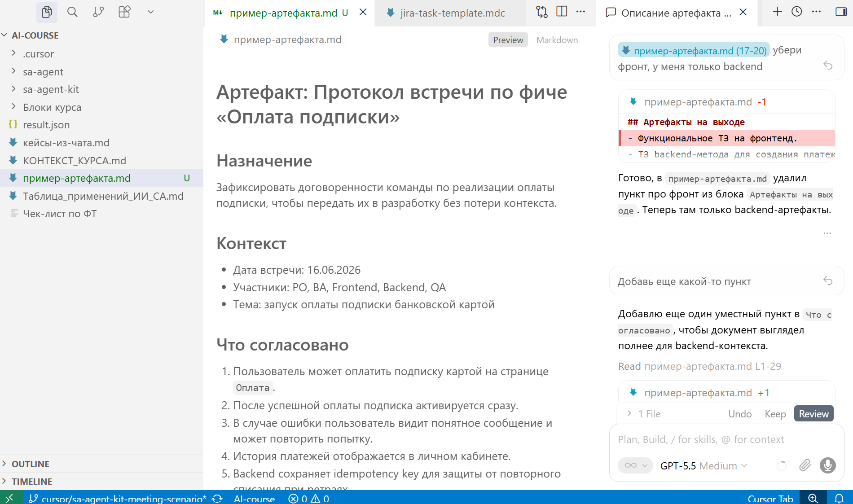Open пример-артефакта.md -1 diff header
The width and height of the screenshot is (853, 504).
[x=726, y=102]
